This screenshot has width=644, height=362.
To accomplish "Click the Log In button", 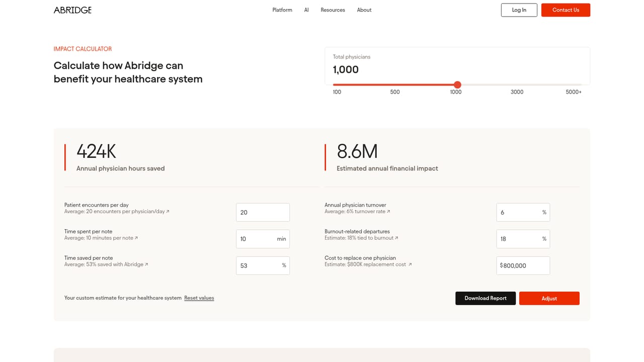I will tap(519, 10).
